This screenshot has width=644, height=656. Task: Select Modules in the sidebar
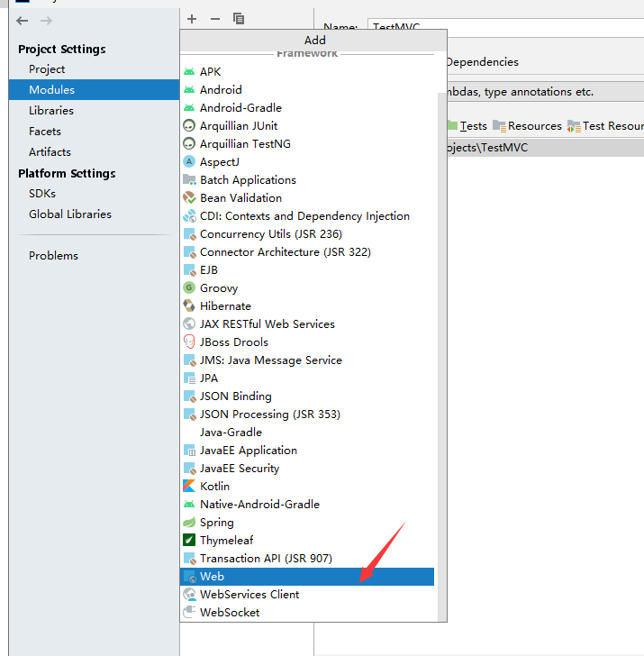coord(94,89)
